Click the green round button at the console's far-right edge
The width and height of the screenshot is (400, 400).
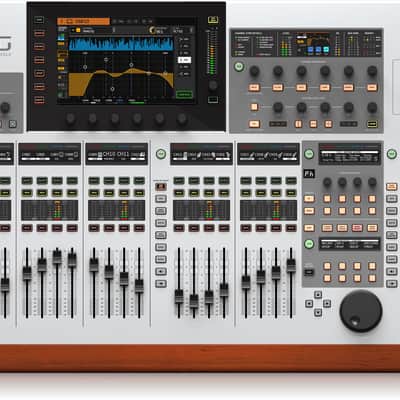click(391, 154)
